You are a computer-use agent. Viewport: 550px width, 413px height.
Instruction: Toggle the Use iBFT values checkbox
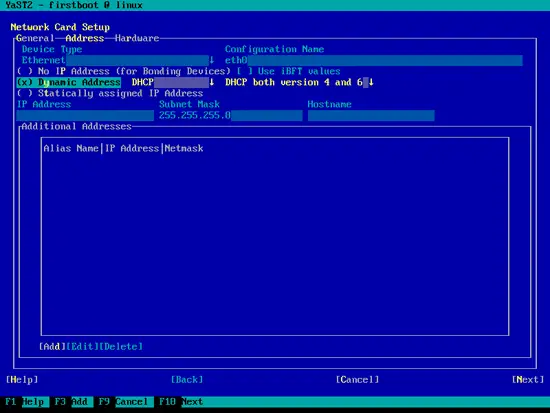click(x=289, y=71)
